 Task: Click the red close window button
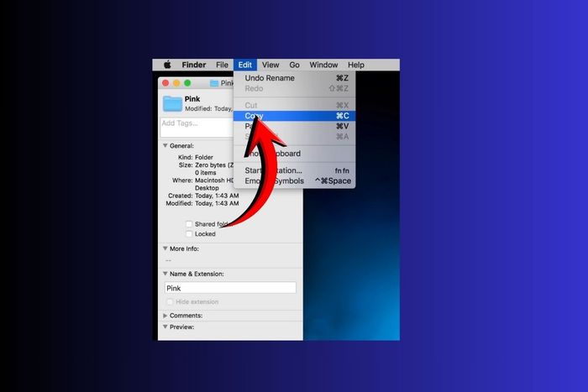165,83
